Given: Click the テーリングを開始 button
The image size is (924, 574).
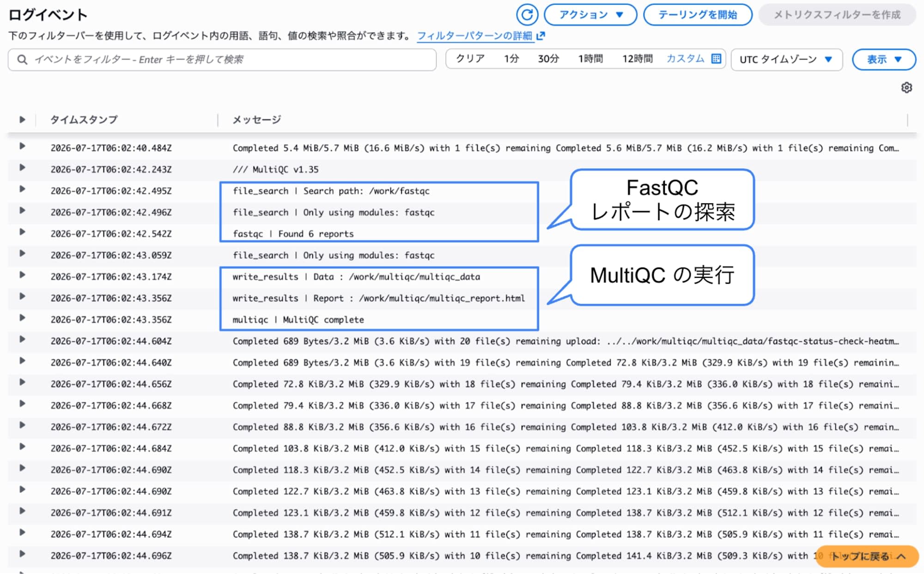Looking at the screenshot, I should [698, 15].
